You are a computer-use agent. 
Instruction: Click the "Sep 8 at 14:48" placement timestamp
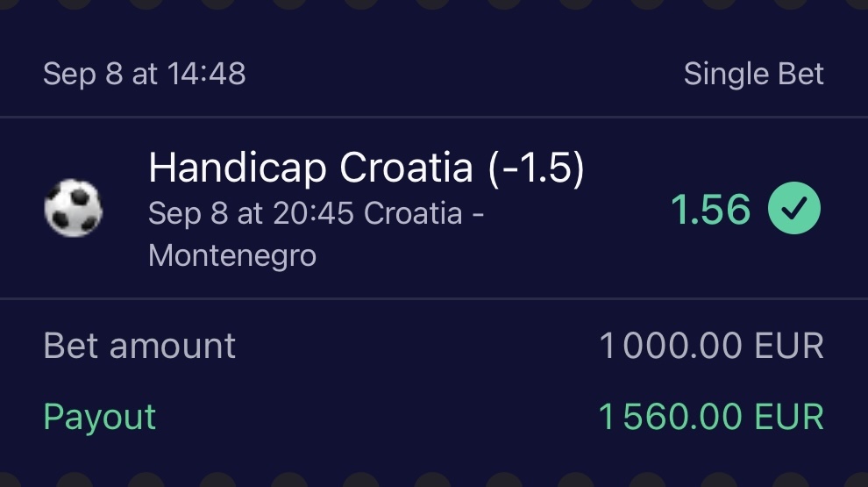tap(145, 74)
